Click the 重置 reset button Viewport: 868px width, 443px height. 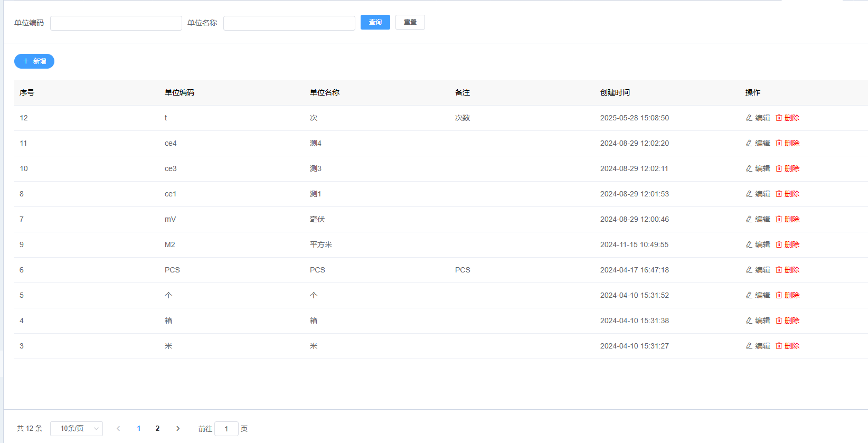pyautogui.click(x=410, y=22)
